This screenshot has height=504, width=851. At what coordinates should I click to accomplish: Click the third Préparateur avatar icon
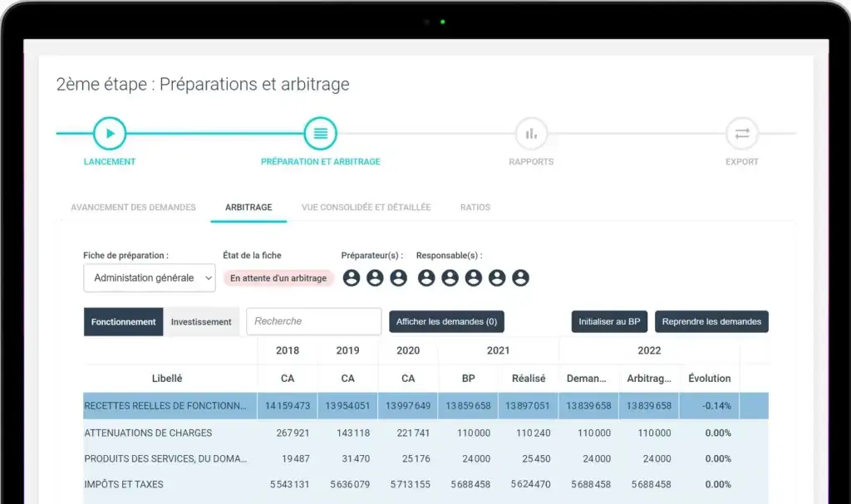398,278
